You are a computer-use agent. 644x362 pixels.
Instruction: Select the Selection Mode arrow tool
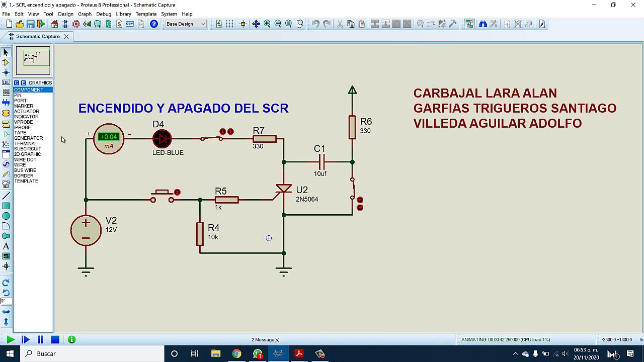click(6, 52)
